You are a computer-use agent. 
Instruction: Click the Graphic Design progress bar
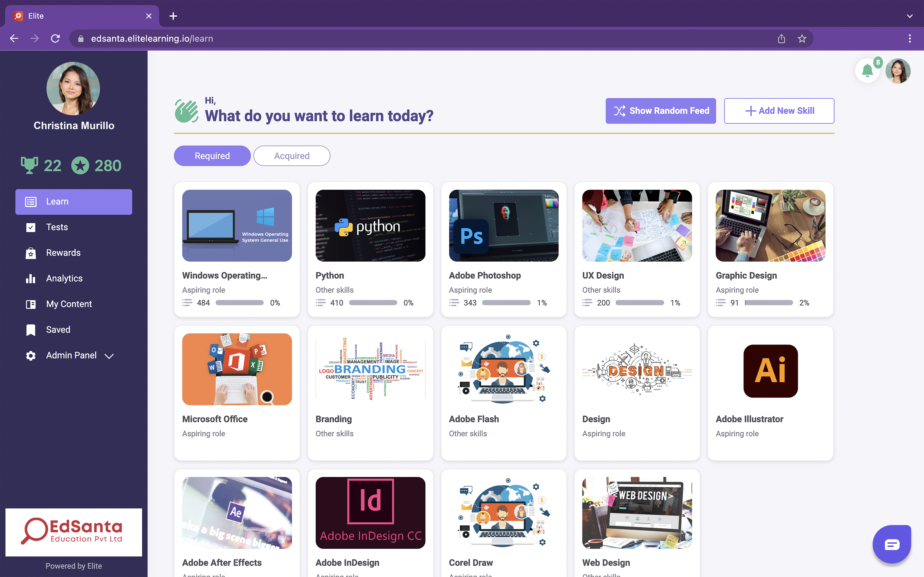[769, 303]
